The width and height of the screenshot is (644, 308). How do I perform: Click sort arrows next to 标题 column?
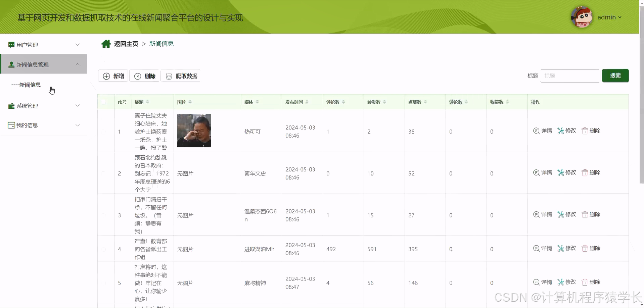(148, 102)
